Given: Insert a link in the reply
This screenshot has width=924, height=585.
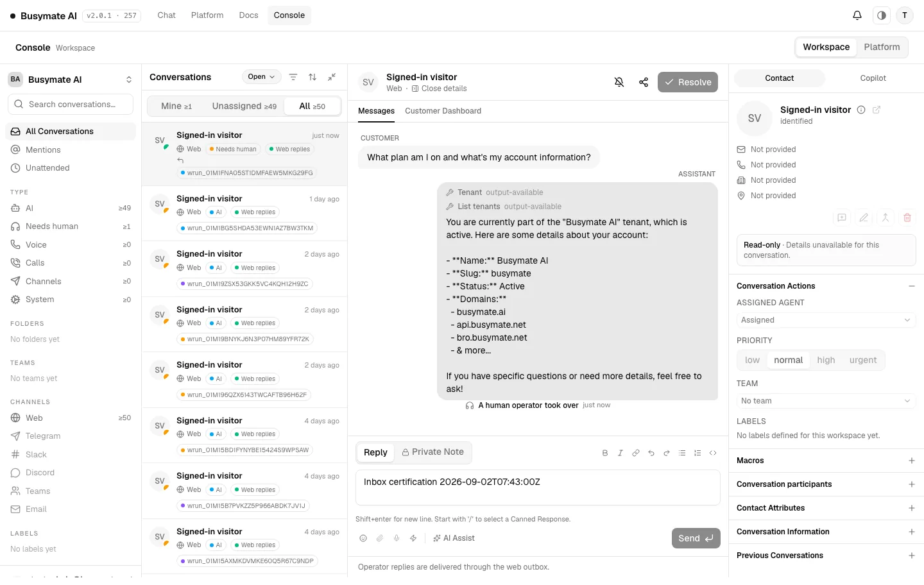Looking at the screenshot, I should click(x=636, y=453).
